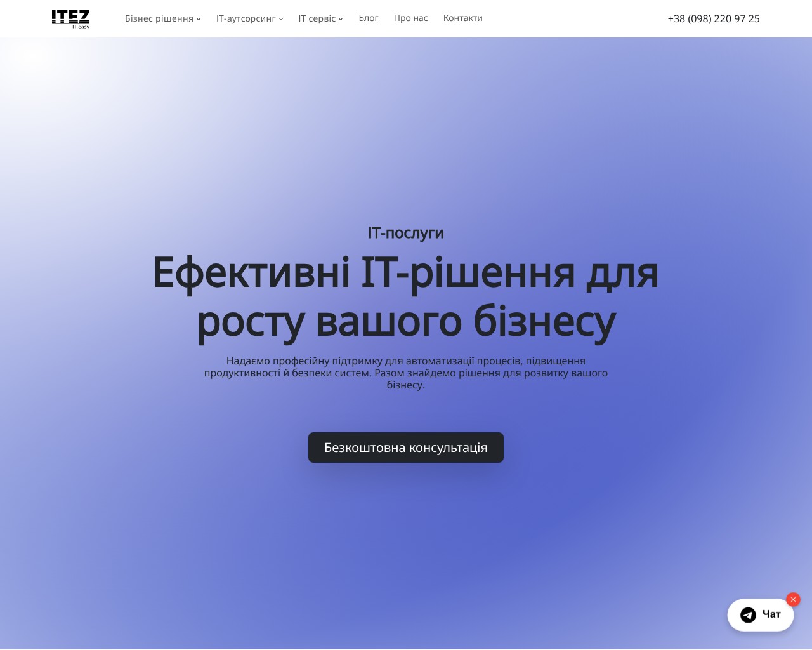Select the IT сервіс menu label

point(317,18)
